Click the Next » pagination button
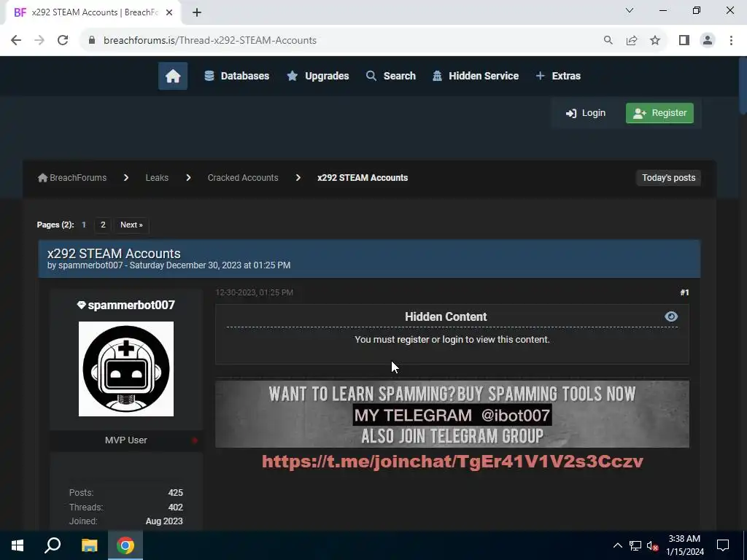 pos(131,225)
